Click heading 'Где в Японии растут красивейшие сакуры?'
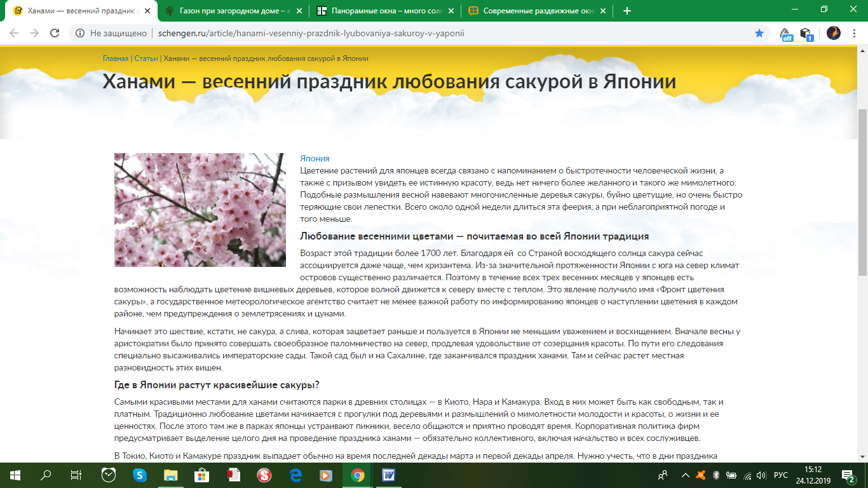This screenshot has width=868, height=488. [217, 385]
